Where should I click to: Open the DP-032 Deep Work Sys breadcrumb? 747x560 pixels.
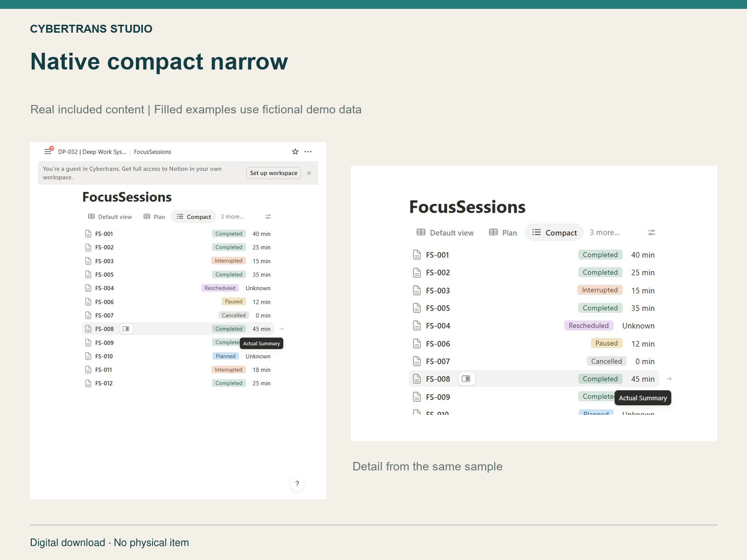92,152
